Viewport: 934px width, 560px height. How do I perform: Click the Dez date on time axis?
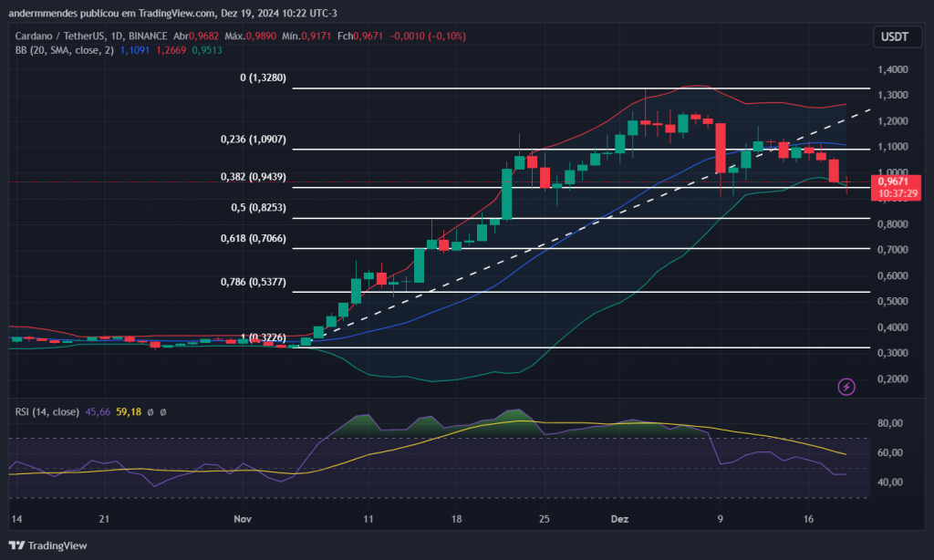pyautogui.click(x=619, y=519)
